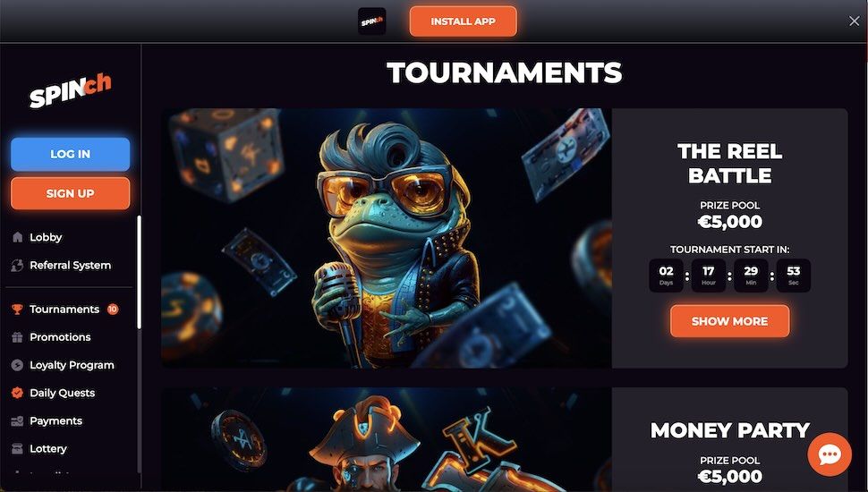This screenshot has width=868, height=492.
Task: Click the sidebar vertical scrollbar
Action: pos(139,272)
